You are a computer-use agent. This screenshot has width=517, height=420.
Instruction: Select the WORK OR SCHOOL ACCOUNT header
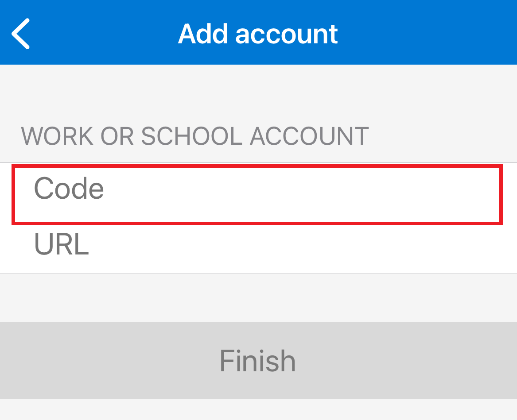pyautogui.click(x=195, y=136)
